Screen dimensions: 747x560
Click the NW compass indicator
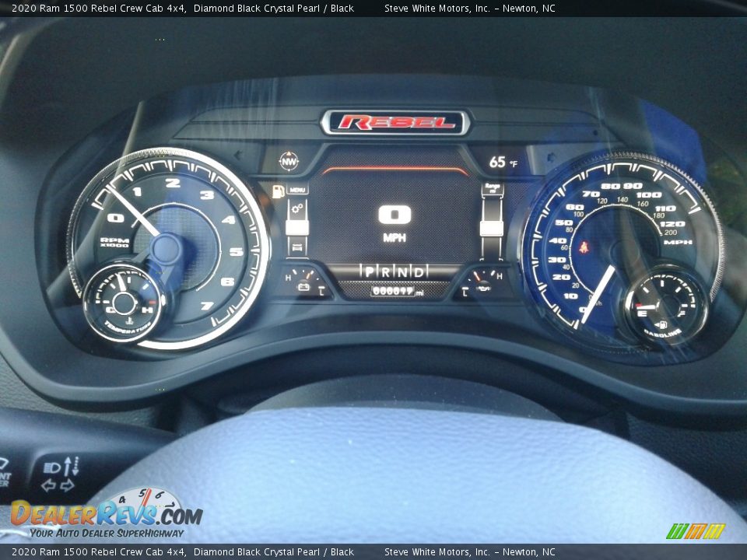pos(289,161)
